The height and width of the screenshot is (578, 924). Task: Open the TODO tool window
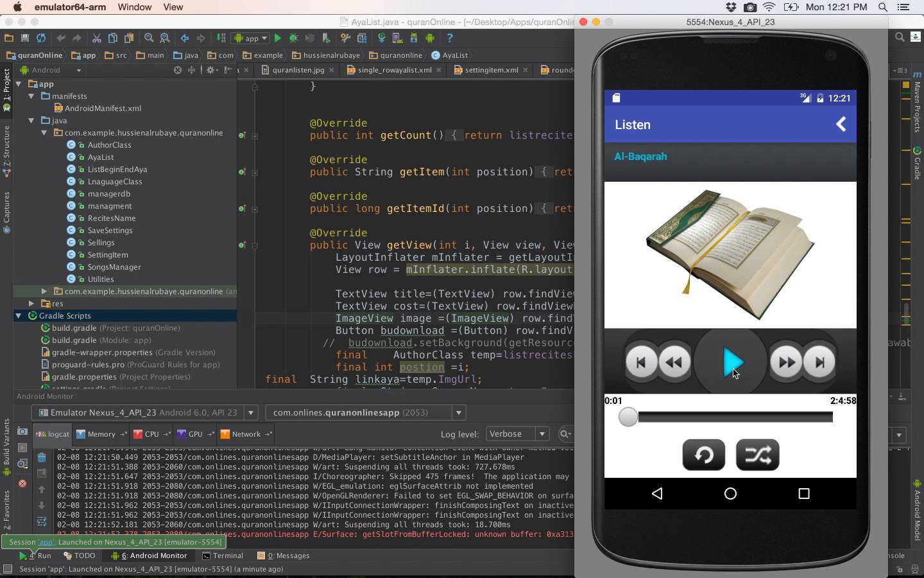[80, 556]
